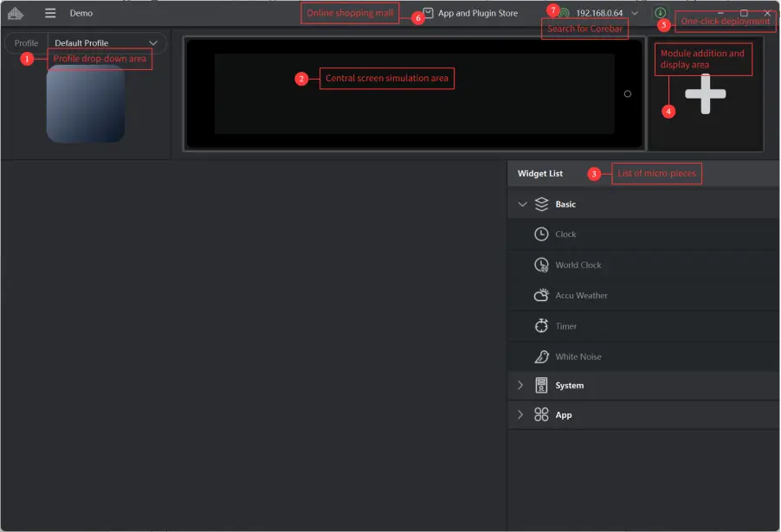781x532 pixels.
Task: Click the Widget List header
Action: click(x=540, y=173)
